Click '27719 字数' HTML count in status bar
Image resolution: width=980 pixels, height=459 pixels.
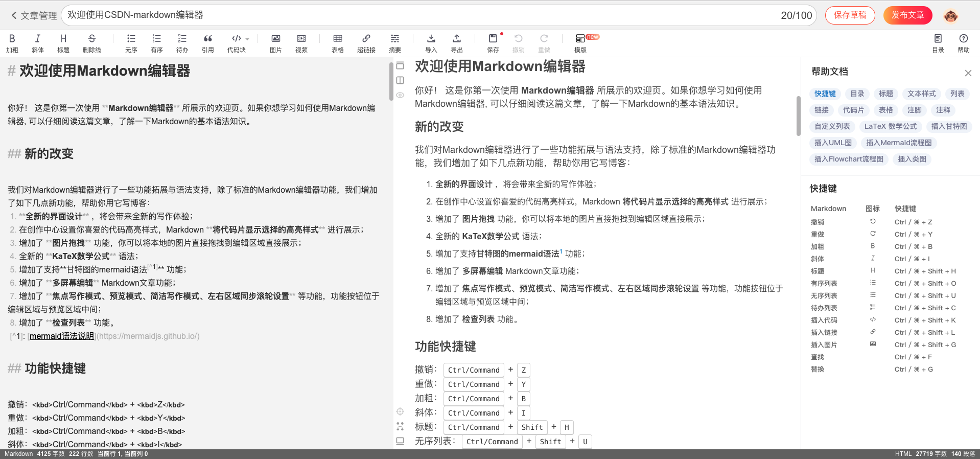coord(931,454)
